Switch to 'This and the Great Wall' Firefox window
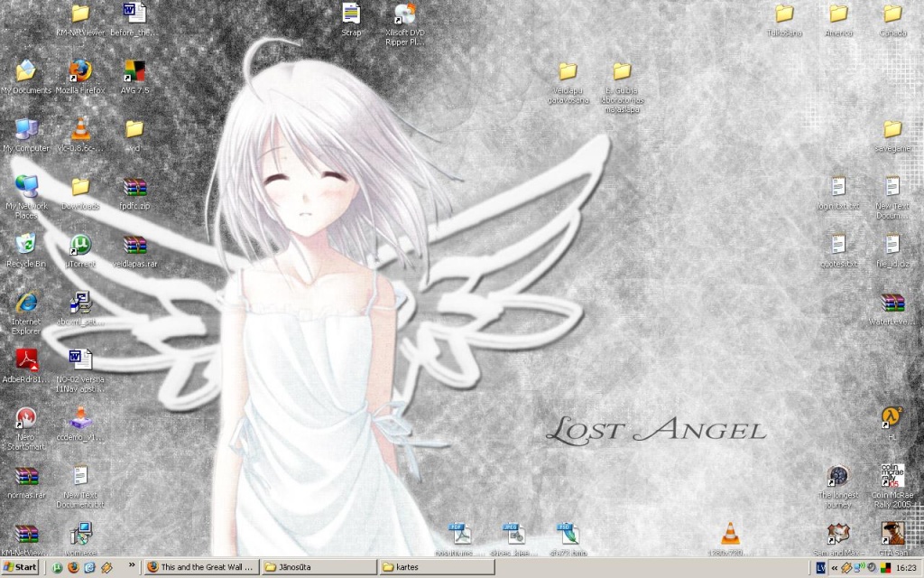This screenshot has width=924, height=578. [x=201, y=567]
